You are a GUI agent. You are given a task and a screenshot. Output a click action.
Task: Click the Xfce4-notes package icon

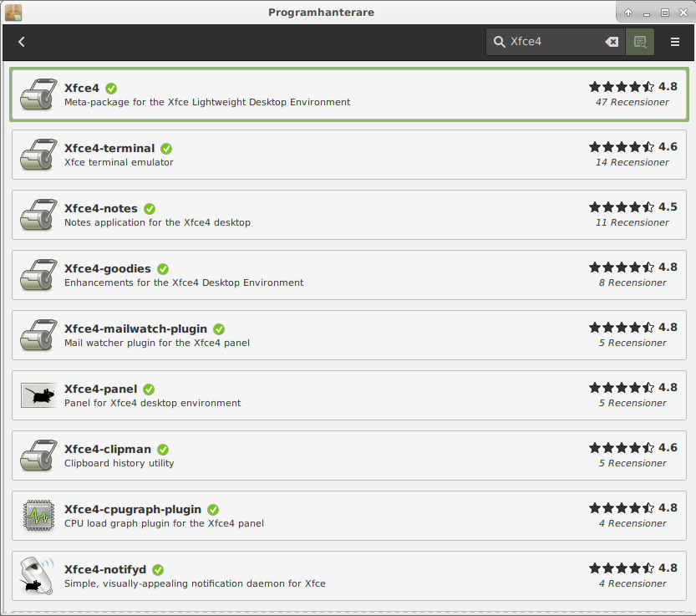click(x=38, y=215)
